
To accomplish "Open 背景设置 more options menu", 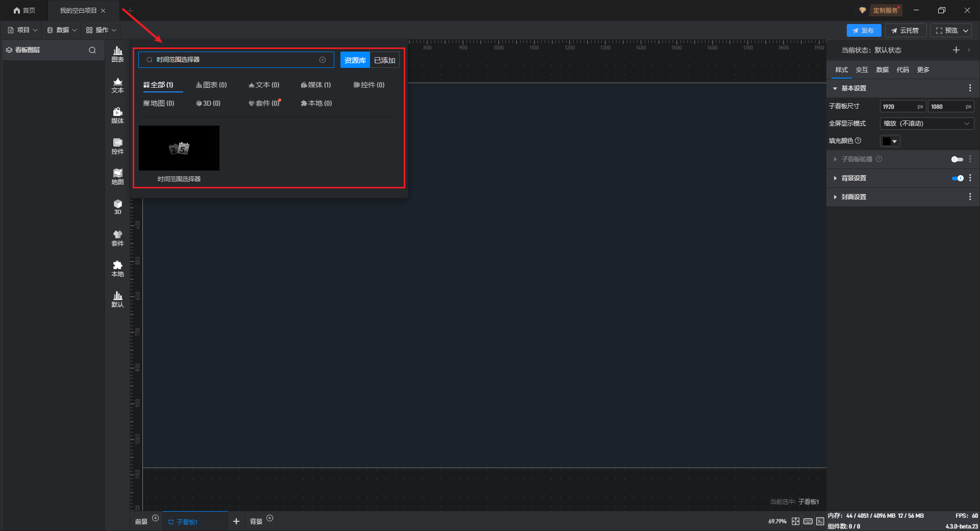I will coord(970,178).
